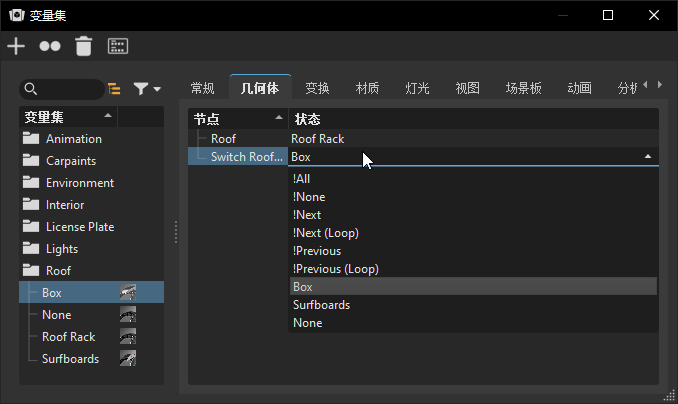Click the search magnifier icon
Viewport: 678px width, 404px height.
click(x=30, y=89)
